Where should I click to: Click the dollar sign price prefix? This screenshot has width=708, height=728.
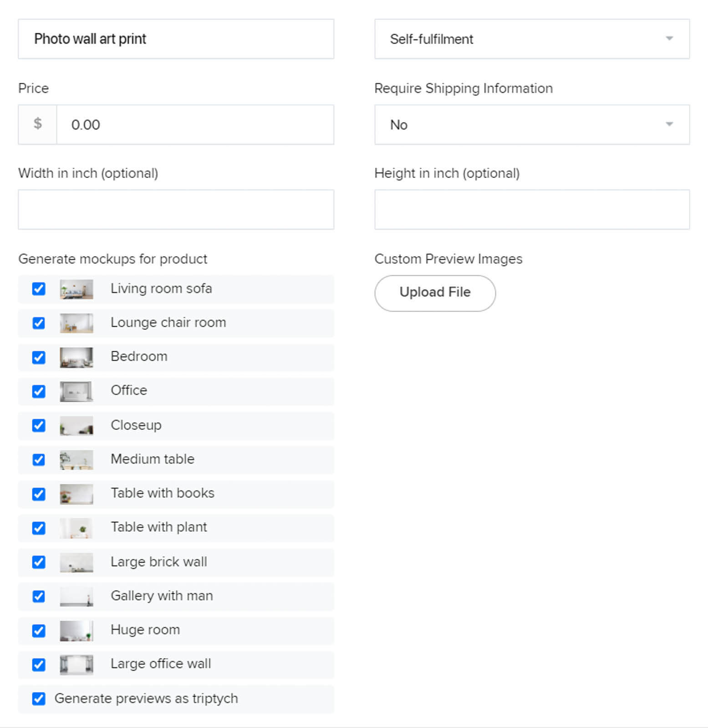(38, 124)
